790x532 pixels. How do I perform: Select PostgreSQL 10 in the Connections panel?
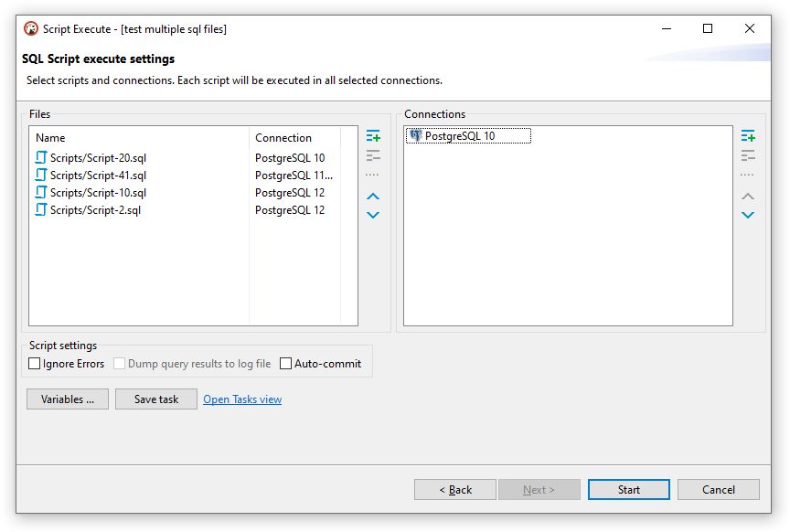point(466,134)
